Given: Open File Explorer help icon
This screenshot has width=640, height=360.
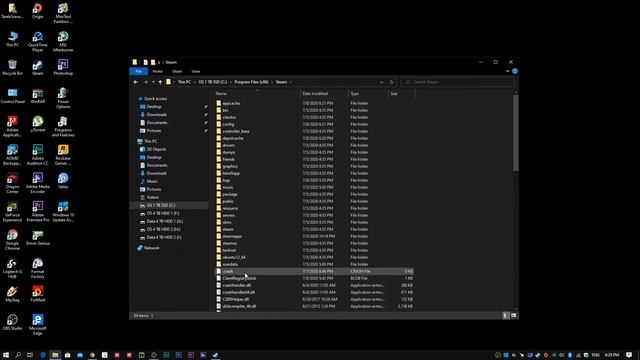Looking at the screenshot, I should point(515,71).
